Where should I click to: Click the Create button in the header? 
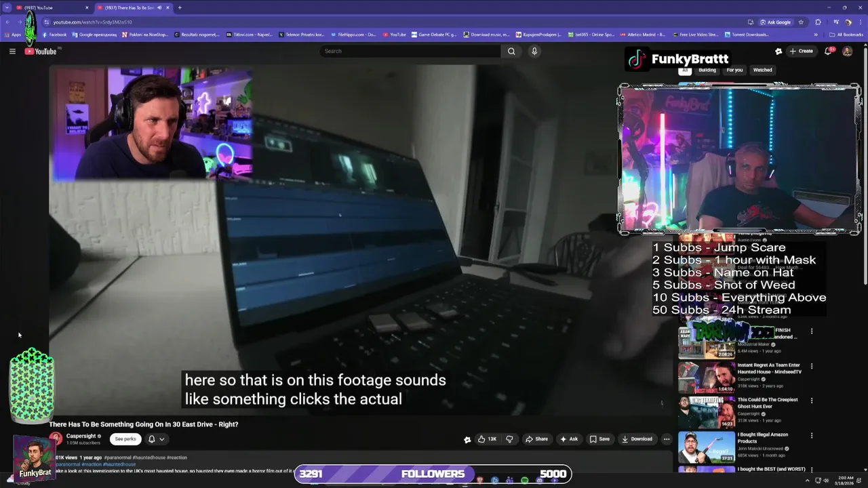click(801, 51)
